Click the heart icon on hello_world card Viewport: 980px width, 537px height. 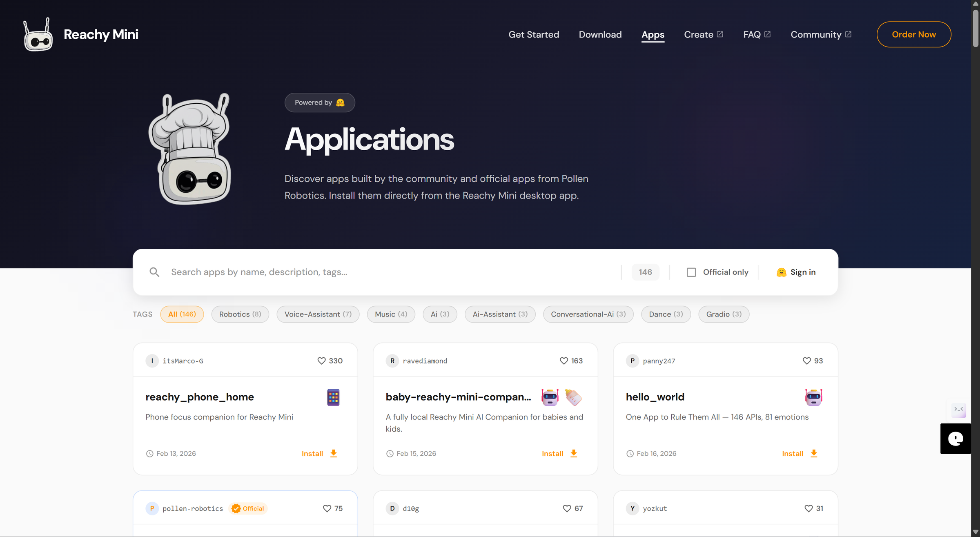pos(806,361)
